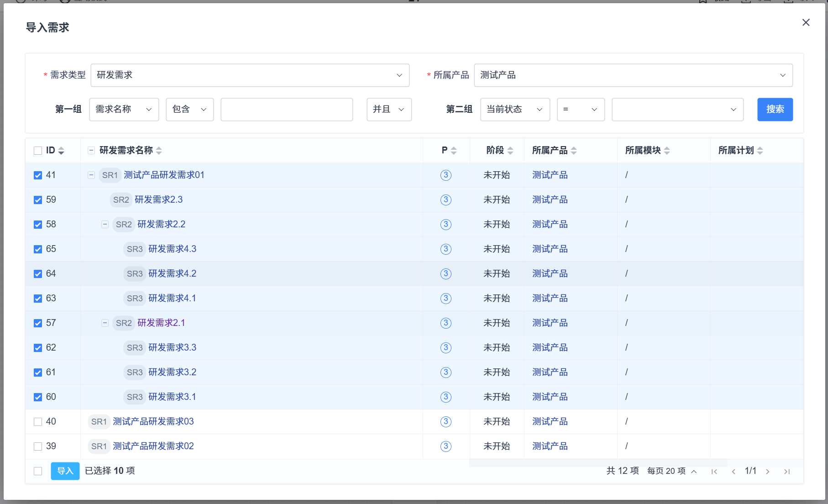Uncheck requirement ID 41

[x=38, y=175]
